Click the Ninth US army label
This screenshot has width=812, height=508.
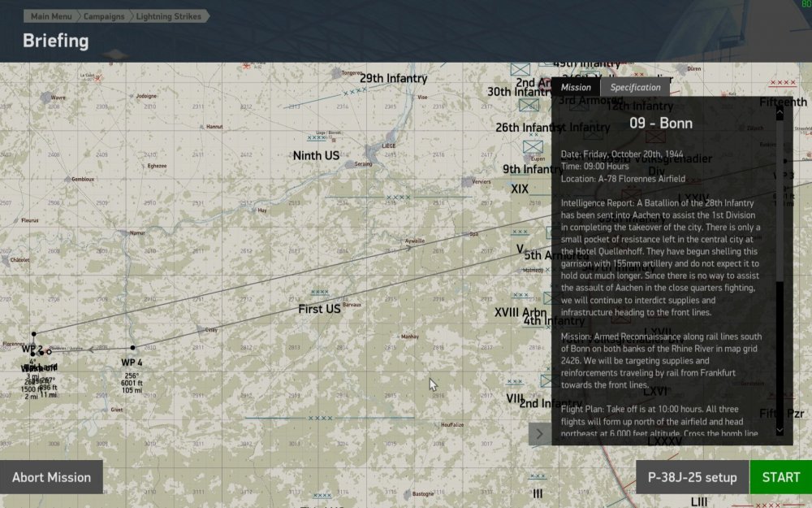[317, 155]
